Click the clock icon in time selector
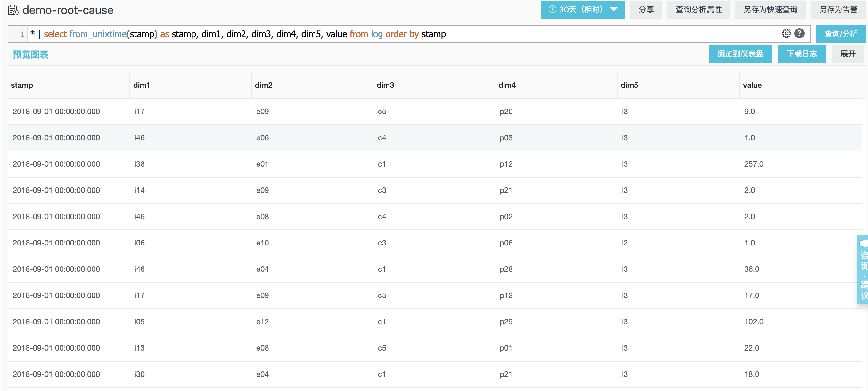 552,9
